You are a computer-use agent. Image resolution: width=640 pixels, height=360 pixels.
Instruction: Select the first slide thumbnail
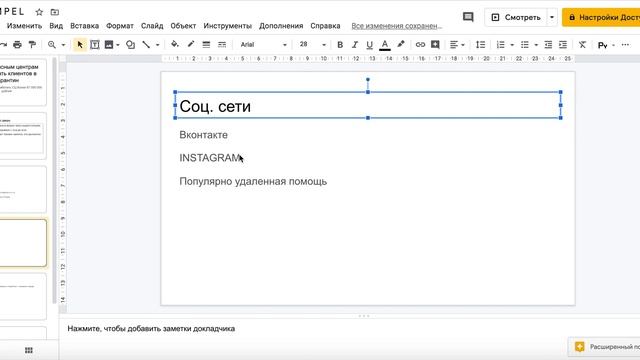point(23,82)
